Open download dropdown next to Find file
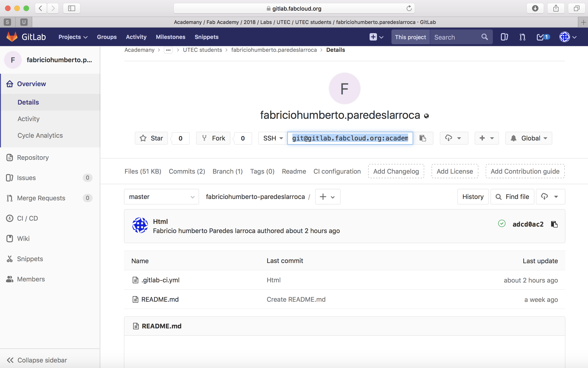 550,197
